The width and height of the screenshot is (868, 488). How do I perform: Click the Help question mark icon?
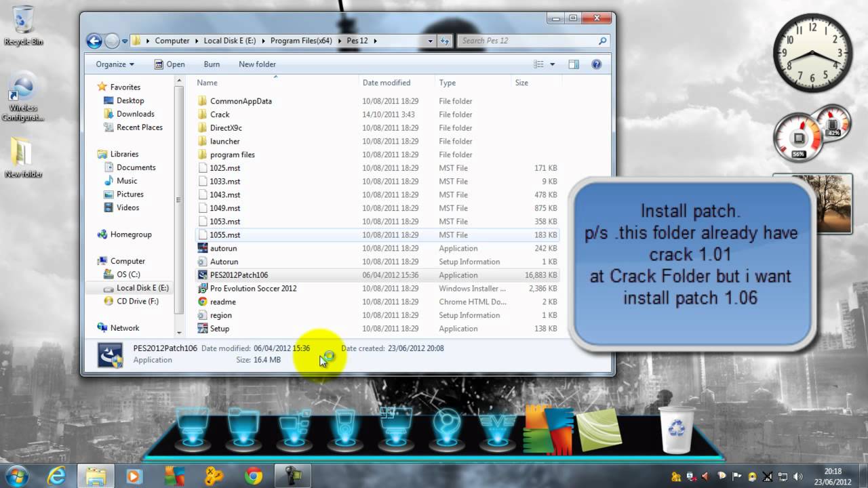point(597,64)
